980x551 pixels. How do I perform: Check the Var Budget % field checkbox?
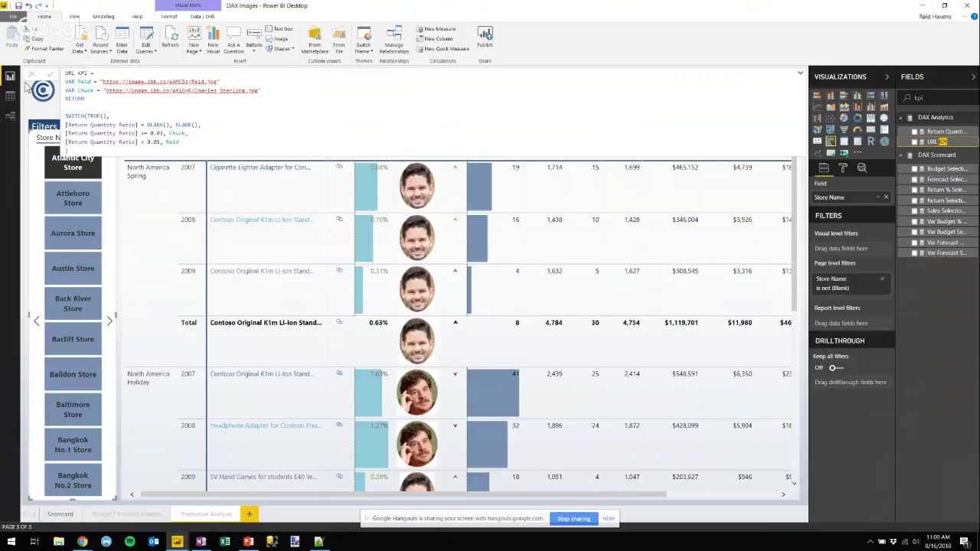click(x=915, y=221)
